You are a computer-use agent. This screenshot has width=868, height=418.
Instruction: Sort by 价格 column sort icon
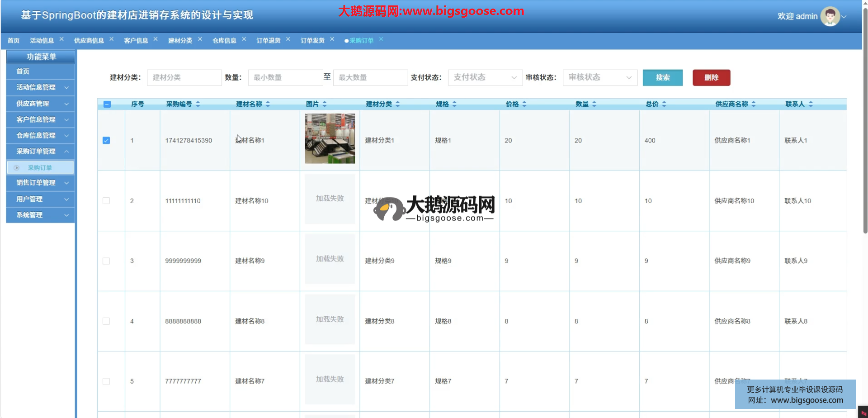click(x=524, y=104)
